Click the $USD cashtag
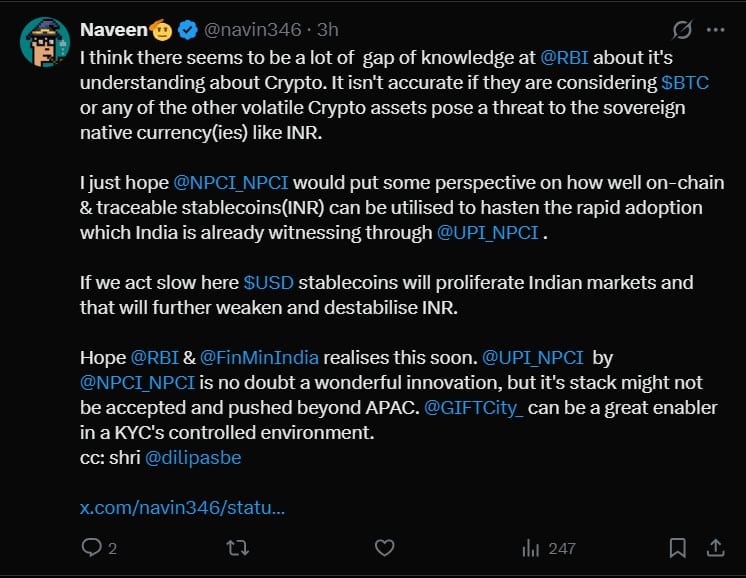746x578 pixels. (268, 282)
